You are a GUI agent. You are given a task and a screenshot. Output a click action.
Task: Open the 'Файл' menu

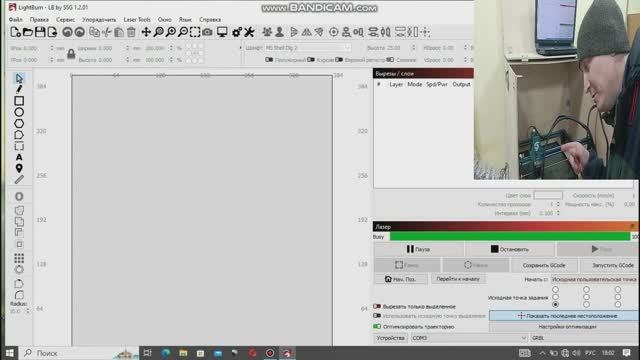[16, 20]
